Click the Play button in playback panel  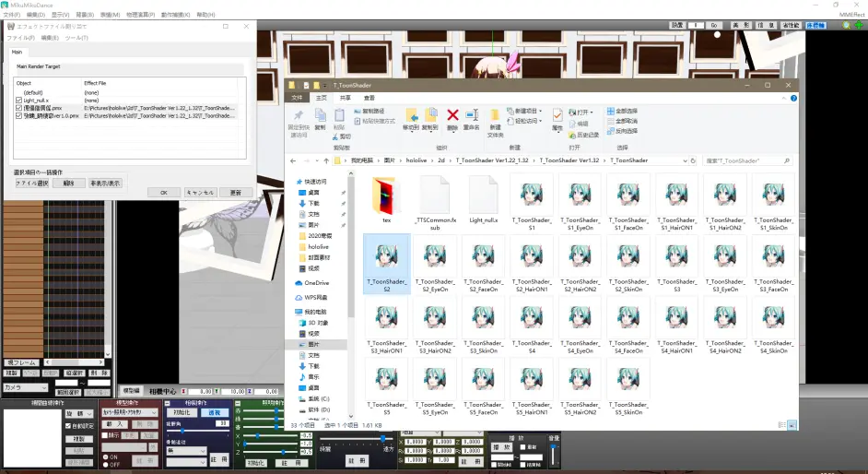(x=502, y=447)
